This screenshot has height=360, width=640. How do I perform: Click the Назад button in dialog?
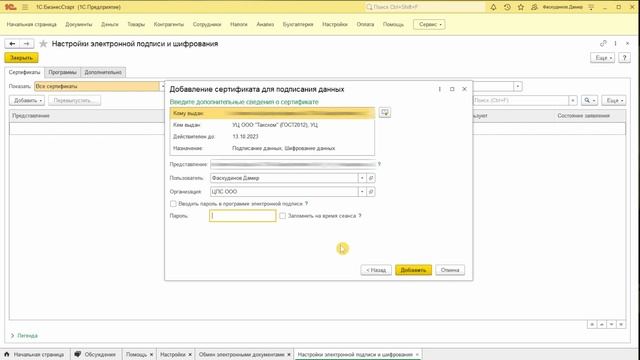click(376, 270)
